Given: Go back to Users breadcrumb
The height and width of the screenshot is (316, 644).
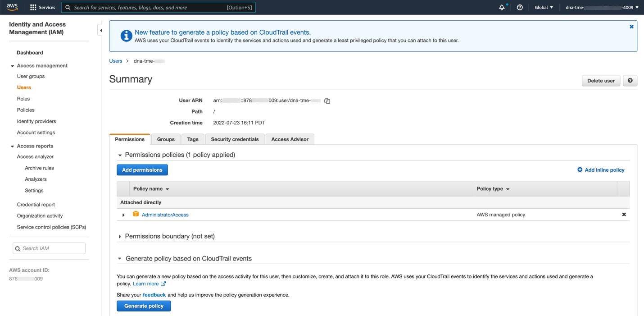Looking at the screenshot, I should tap(116, 61).
